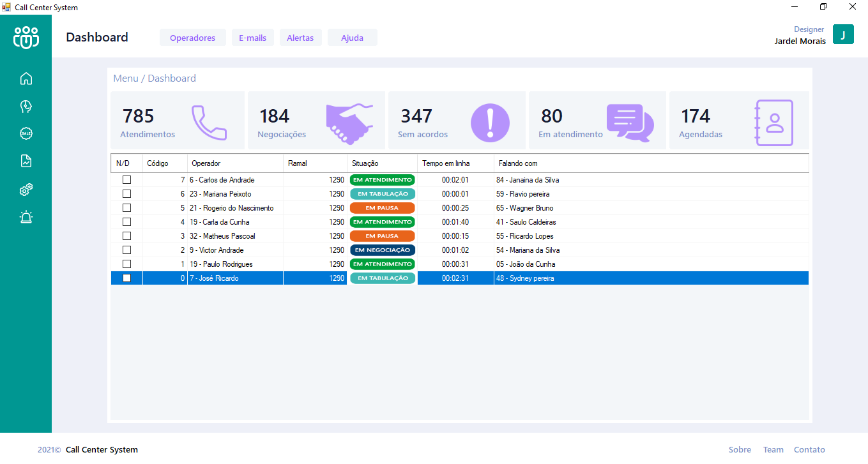The height and width of the screenshot is (464, 868).
Task: Click the chat bubbles icon on Em atendimento card
Action: pyautogui.click(x=632, y=122)
